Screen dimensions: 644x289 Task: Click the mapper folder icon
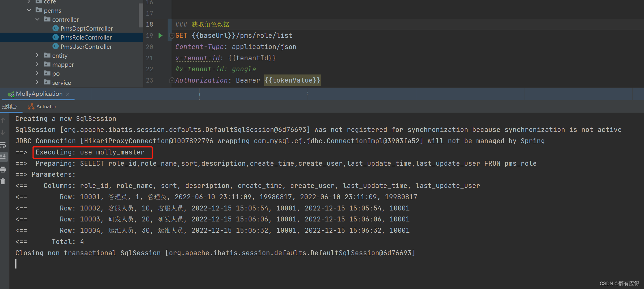[47, 64]
